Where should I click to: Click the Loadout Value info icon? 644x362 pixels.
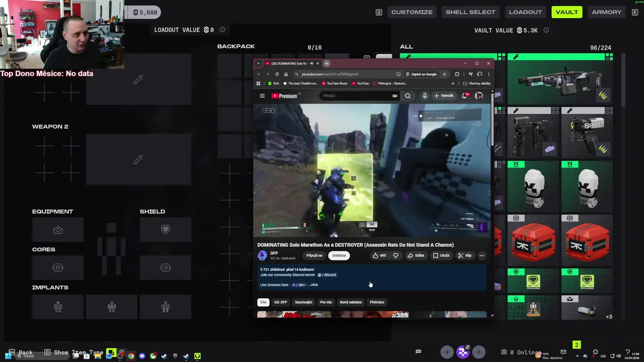(x=222, y=30)
